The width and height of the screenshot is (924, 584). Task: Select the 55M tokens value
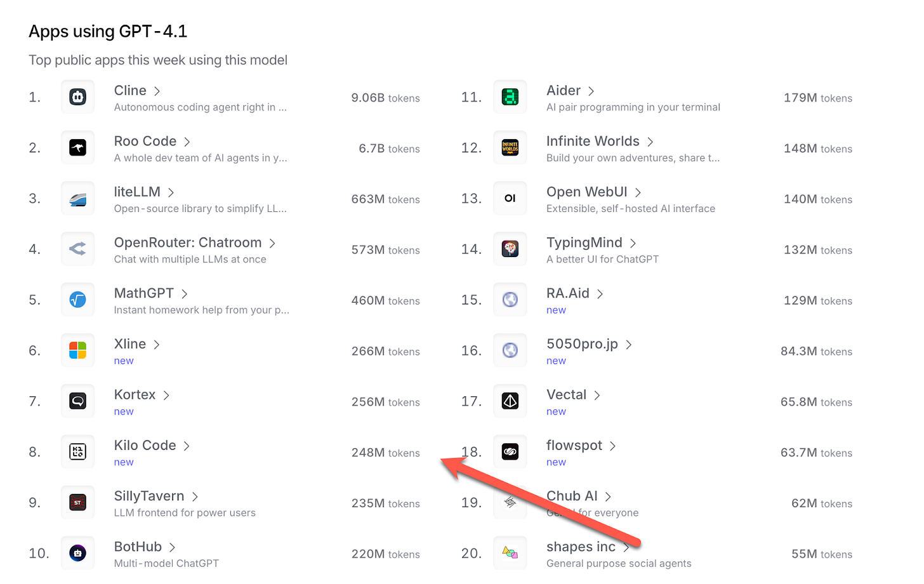click(822, 554)
